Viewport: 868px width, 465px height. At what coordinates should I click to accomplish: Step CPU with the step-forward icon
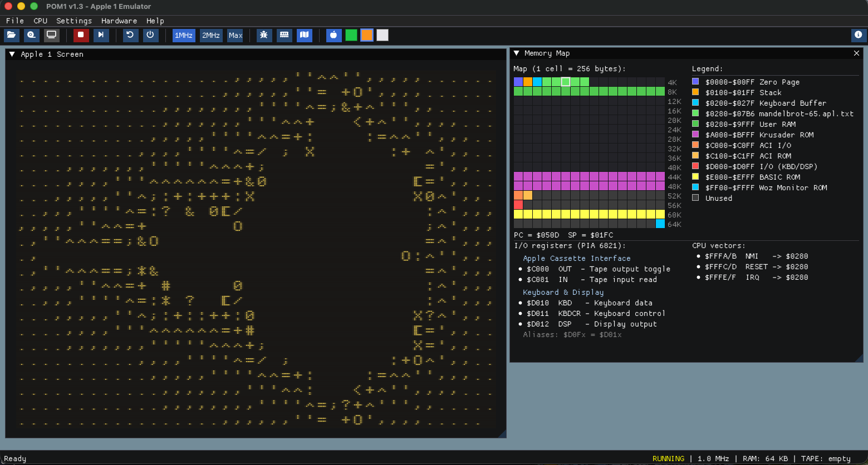pyautogui.click(x=101, y=35)
